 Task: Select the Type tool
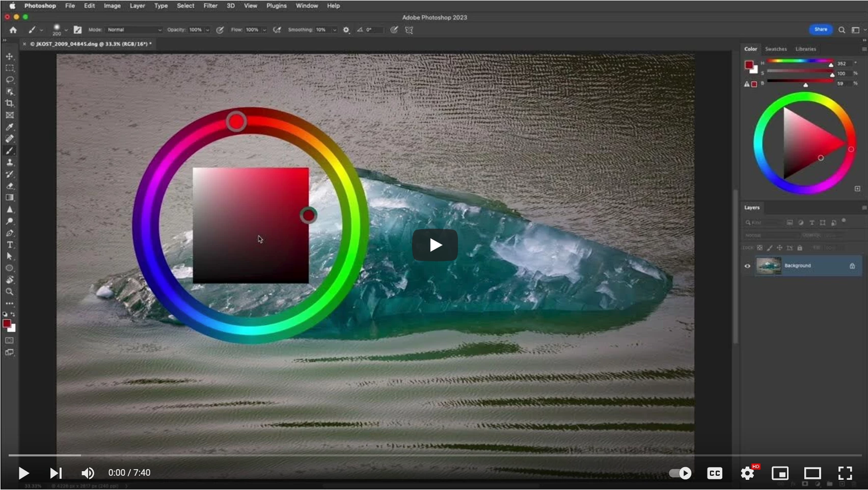[x=10, y=245]
